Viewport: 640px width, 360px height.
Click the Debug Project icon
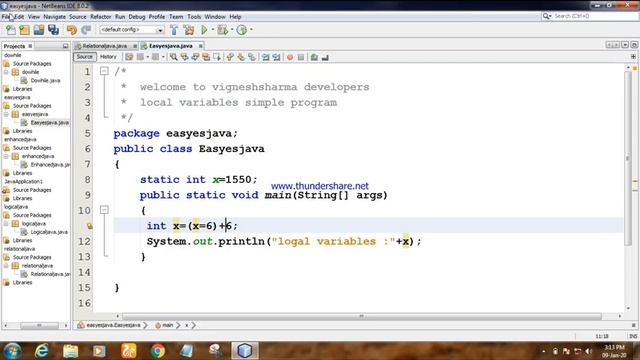222,30
